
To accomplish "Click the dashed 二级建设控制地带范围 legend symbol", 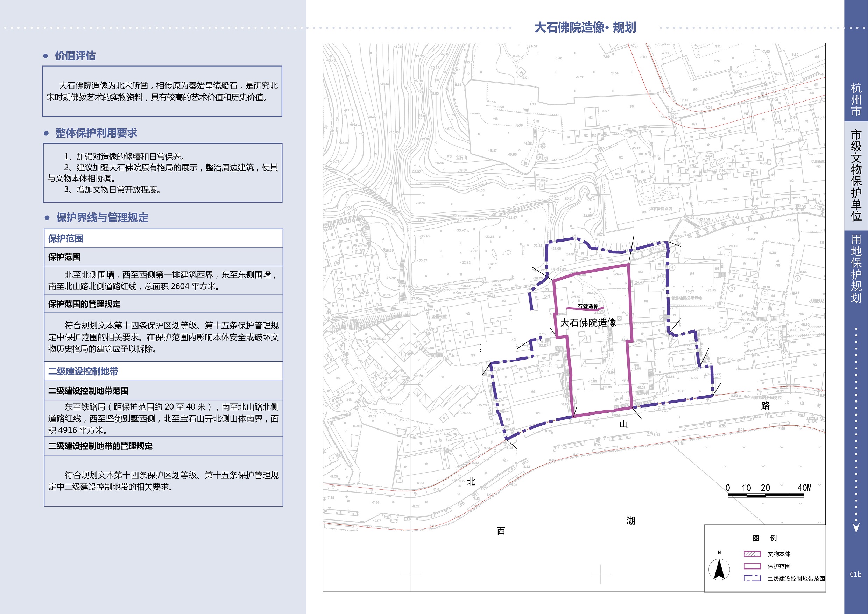I will 752,578.
